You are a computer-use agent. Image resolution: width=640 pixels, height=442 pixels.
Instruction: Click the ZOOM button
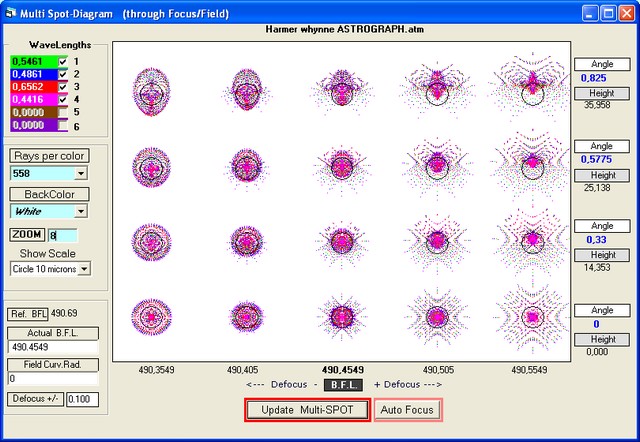point(27,235)
